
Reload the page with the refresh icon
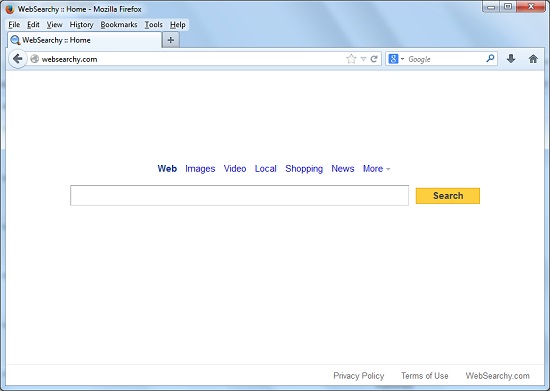tap(374, 59)
